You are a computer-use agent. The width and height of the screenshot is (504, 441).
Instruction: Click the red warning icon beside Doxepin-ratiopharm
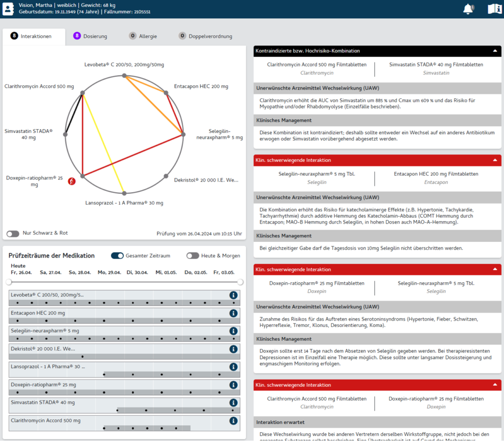72,181
